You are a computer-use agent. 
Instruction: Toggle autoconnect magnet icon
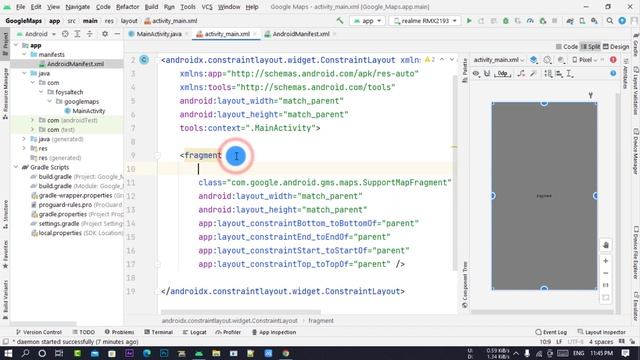487,73
